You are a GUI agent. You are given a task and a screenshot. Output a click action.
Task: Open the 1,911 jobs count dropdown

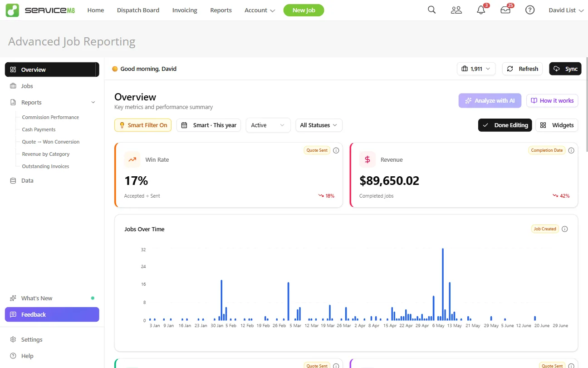pos(476,69)
